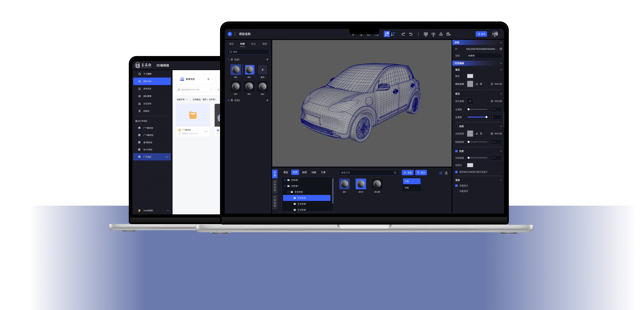The image size is (644, 310).
Task: Select the abcd material thumbnail in resources
Action: [x=361, y=184]
